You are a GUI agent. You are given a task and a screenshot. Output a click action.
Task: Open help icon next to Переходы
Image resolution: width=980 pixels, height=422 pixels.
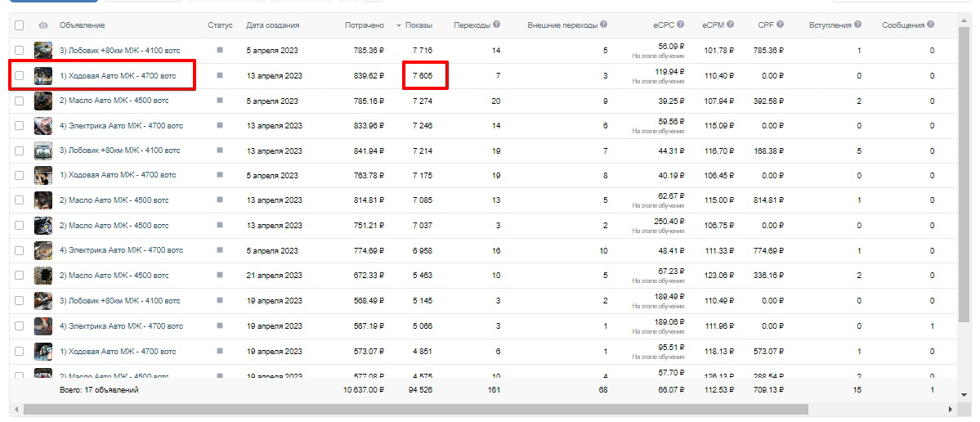(496, 25)
